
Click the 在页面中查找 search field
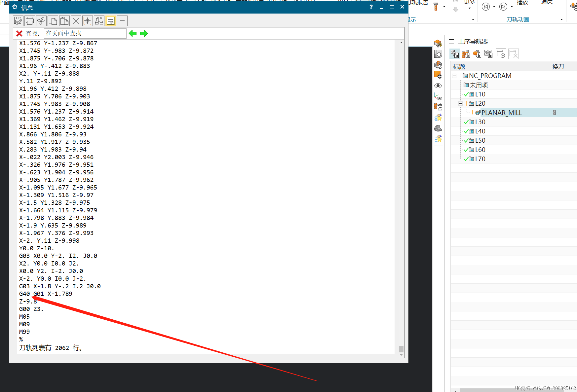click(x=85, y=33)
